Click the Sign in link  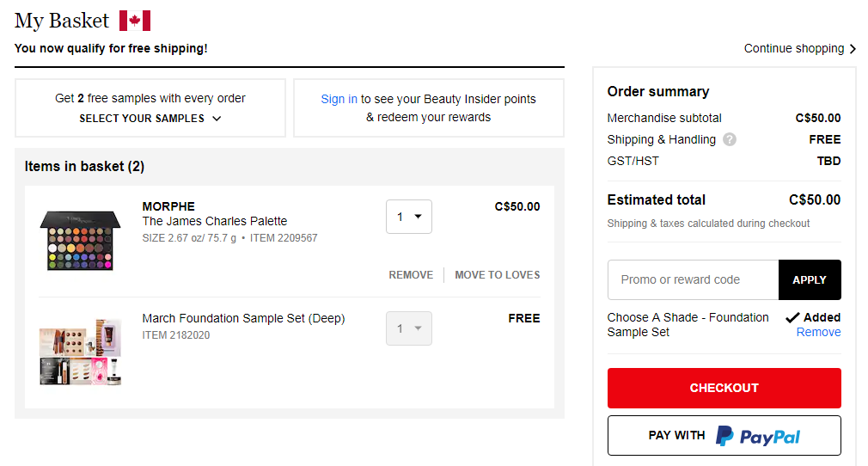(339, 99)
